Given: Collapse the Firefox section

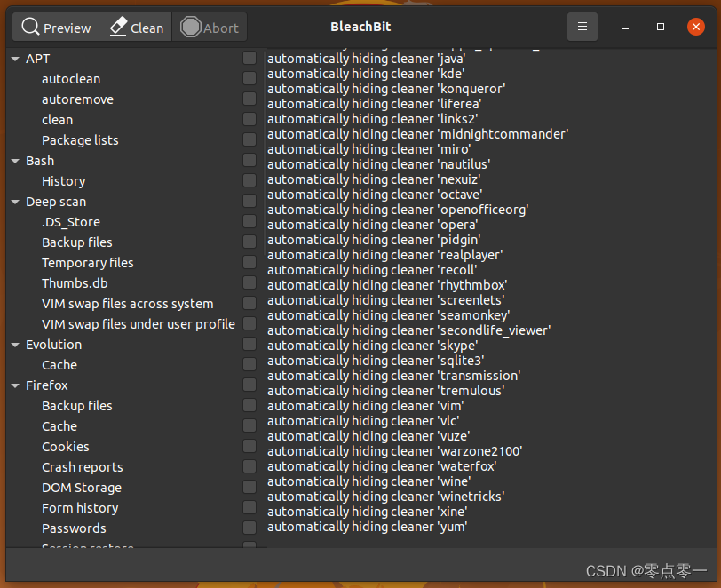Looking at the screenshot, I should [14, 385].
